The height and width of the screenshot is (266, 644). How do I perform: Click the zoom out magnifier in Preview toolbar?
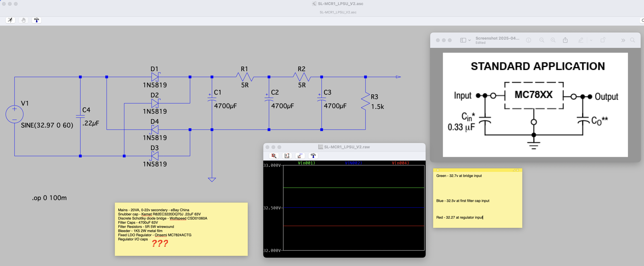pos(541,40)
